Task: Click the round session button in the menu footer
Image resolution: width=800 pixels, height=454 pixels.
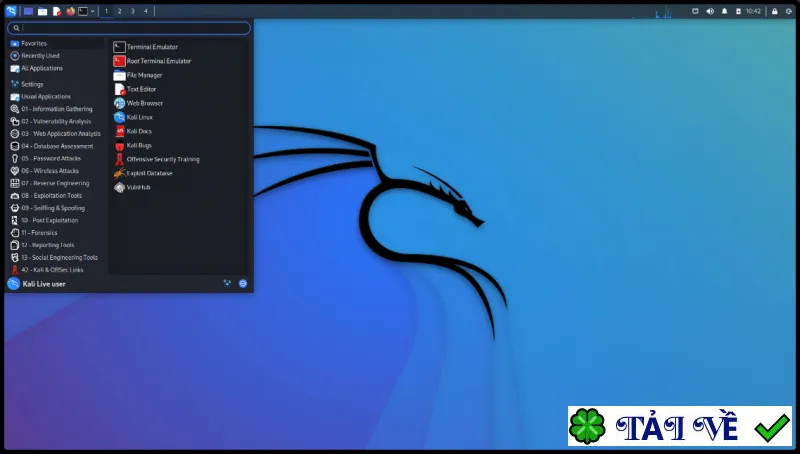Action: pyautogui.click(x=243, y=284)
